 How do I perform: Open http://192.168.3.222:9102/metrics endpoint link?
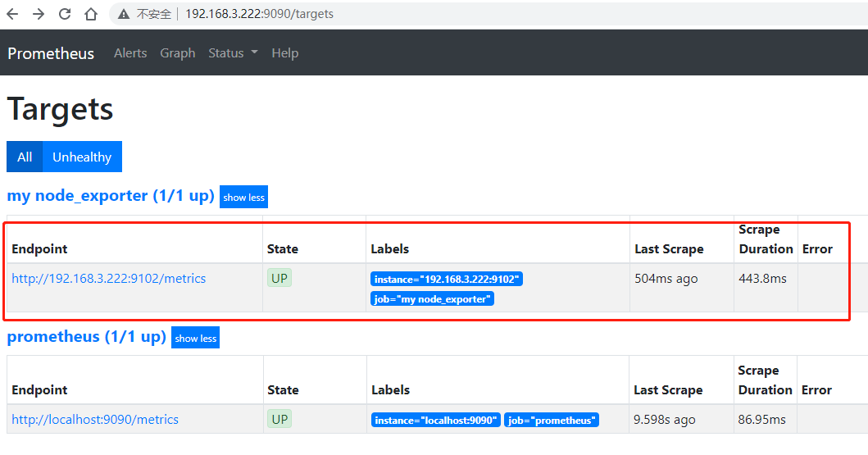(x=108, y=279)
